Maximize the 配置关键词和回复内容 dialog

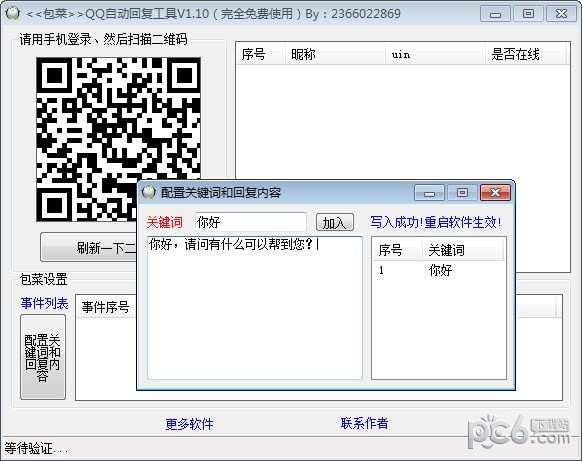point(462,193)
